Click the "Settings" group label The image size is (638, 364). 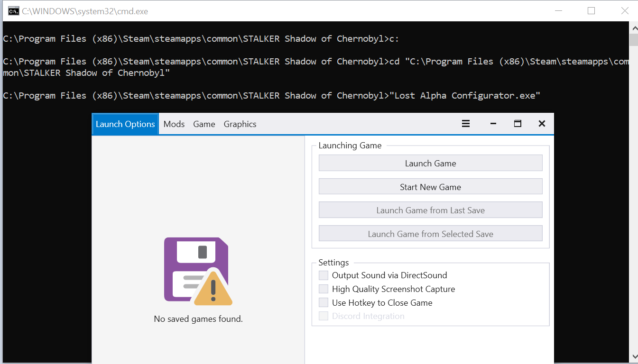coord(333,263)
